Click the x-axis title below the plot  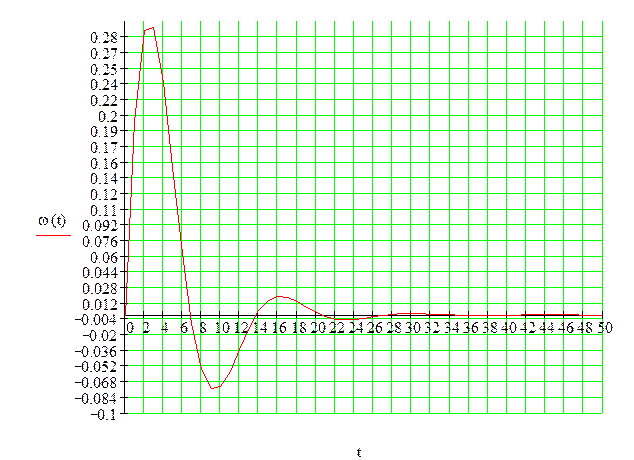[x=359, y=452]
